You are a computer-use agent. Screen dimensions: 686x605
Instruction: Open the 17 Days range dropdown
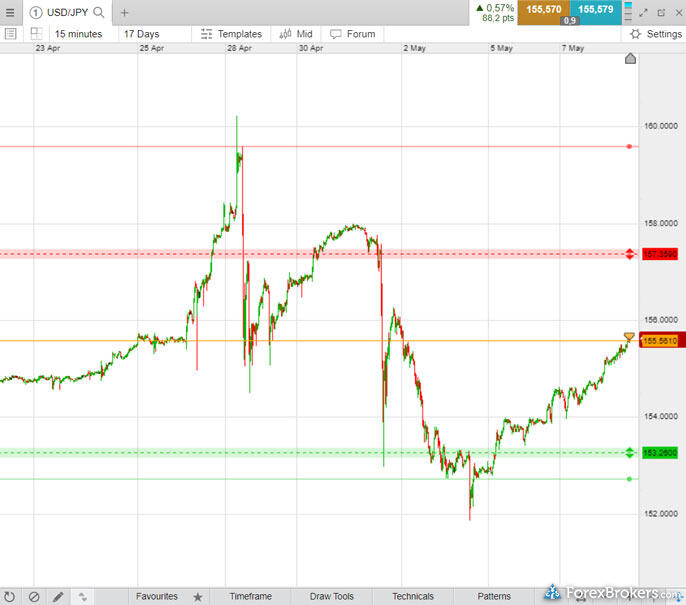(141, 34)
